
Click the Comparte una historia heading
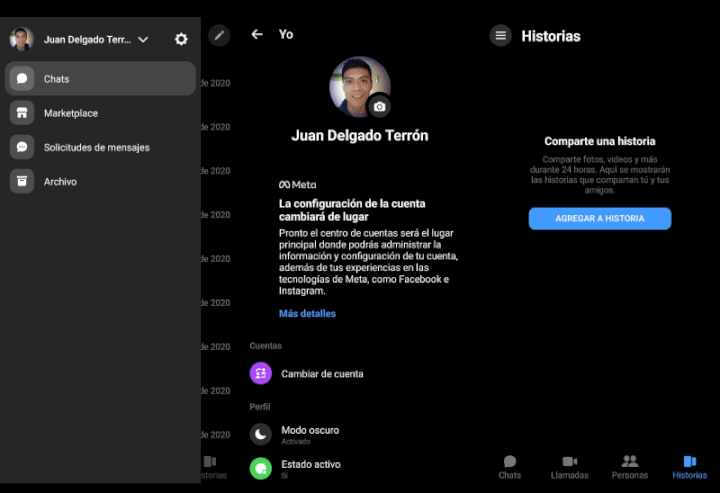(x=600, y=141)
